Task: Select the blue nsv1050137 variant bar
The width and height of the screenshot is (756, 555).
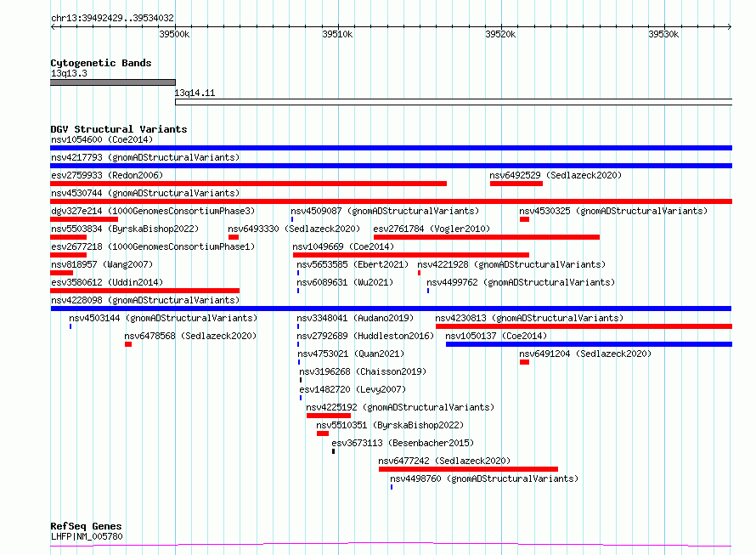Action: (x=590, y=344)
